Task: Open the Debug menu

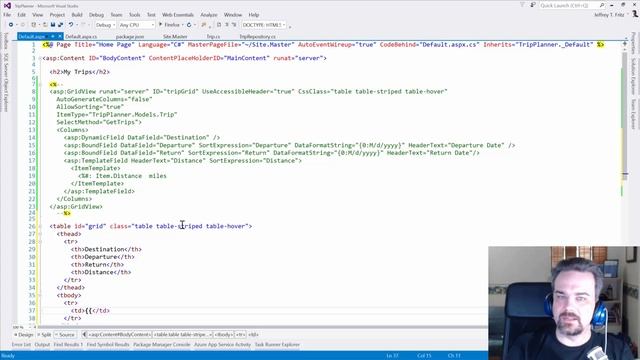Action: (x=96, y=15)
